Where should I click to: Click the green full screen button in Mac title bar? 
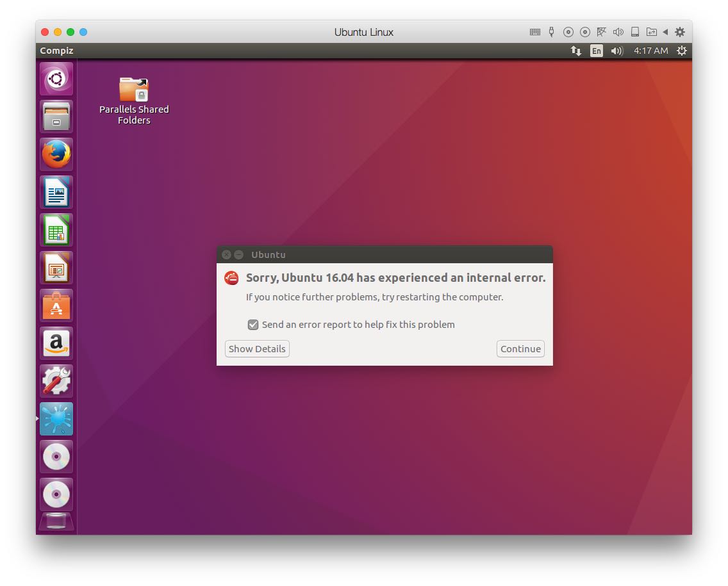70,32
